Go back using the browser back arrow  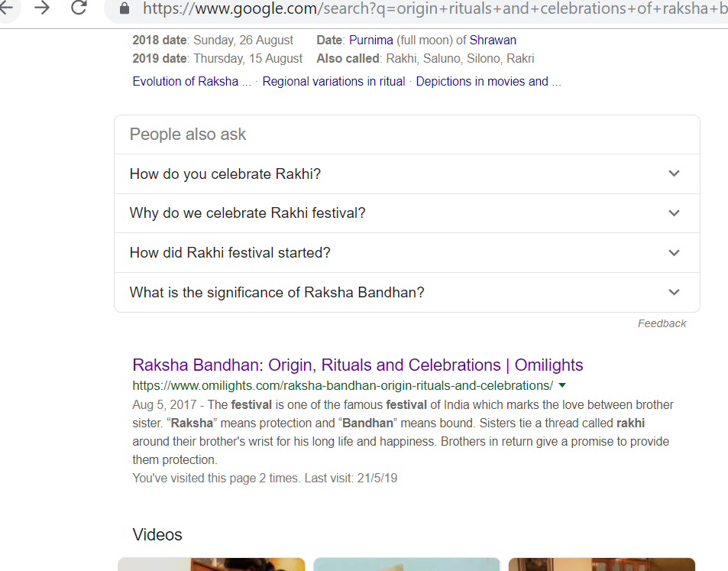(x=7, y=8)
